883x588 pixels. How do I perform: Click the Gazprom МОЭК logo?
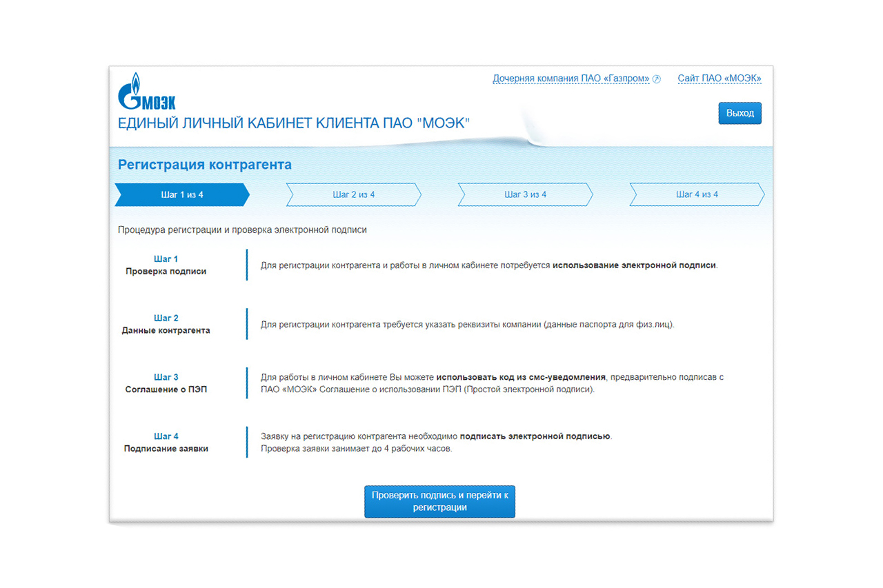146,92
